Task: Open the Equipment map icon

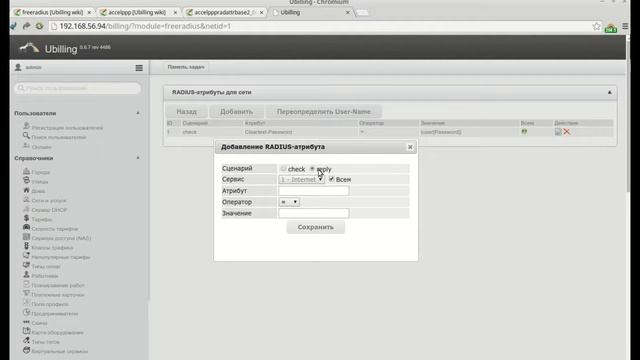Action: click(27, 331)
